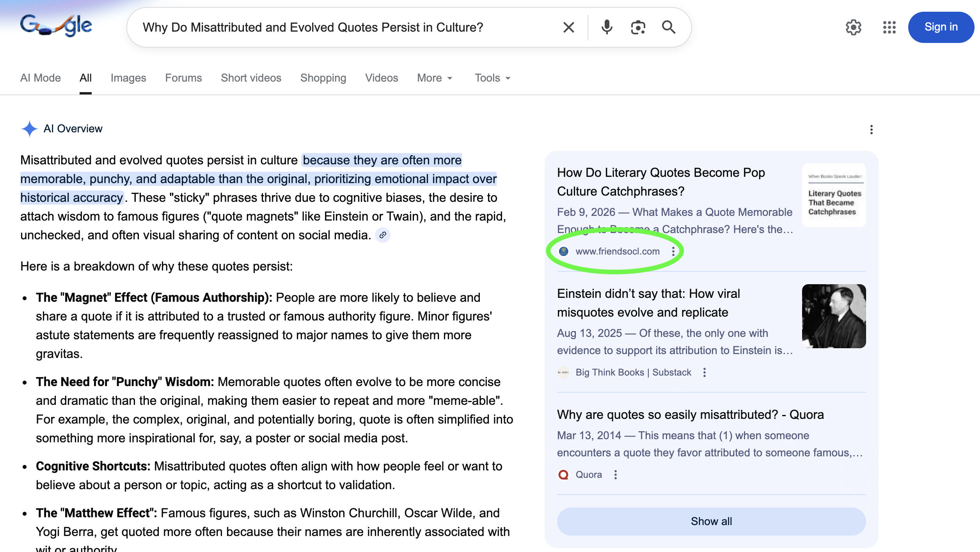Submit search with the magnifying glass icon
This screenshot has width=980, height=552.
(669, 27)
